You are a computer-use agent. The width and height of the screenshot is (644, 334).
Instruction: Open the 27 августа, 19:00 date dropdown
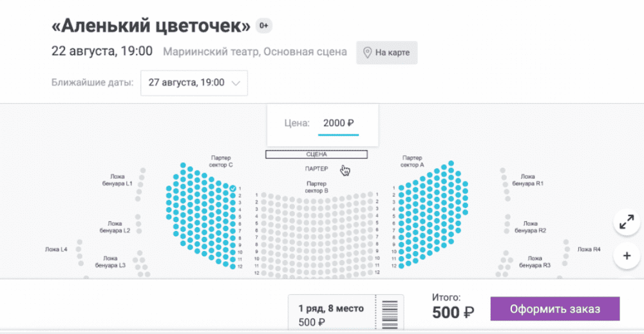coord(194,83)
